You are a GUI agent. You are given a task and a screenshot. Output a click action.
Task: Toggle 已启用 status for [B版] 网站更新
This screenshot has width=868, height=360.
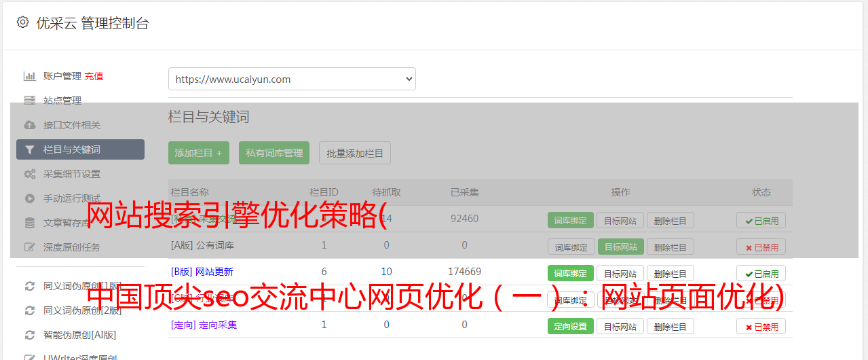(x=761, y=273)
